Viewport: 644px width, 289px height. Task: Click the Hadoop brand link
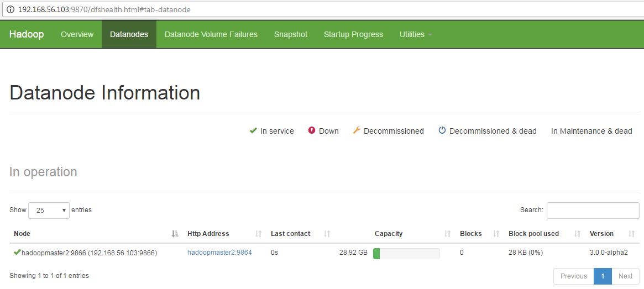point(27,34)
